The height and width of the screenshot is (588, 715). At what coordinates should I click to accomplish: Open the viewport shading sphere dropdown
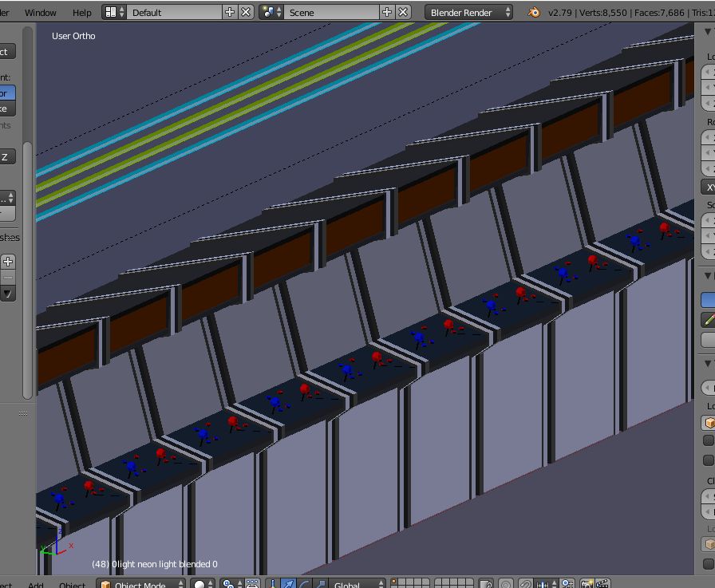(203, 584)
